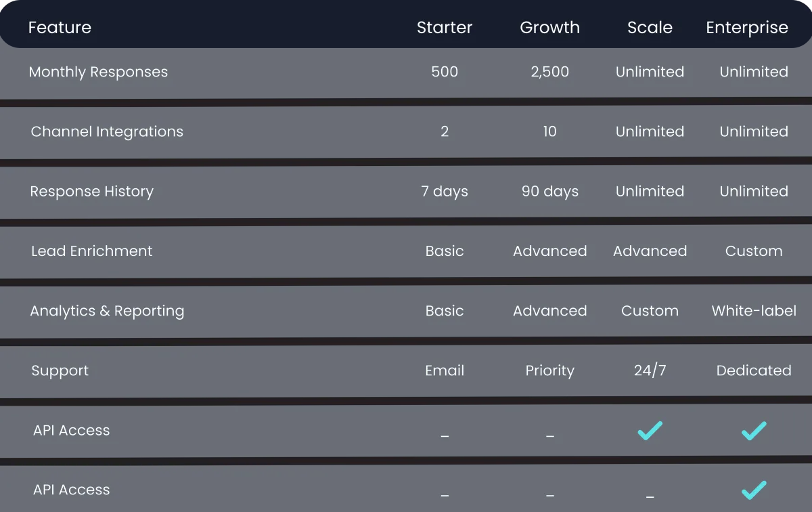Click the 90 days Response History value
Viewport: 812px width, 512px height.
point(549,191)
